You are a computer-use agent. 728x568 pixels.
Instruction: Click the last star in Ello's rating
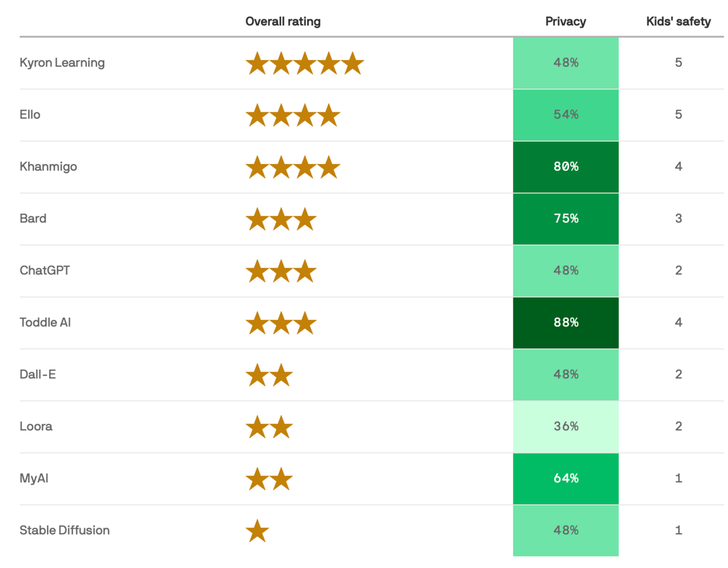pos(329,116)
